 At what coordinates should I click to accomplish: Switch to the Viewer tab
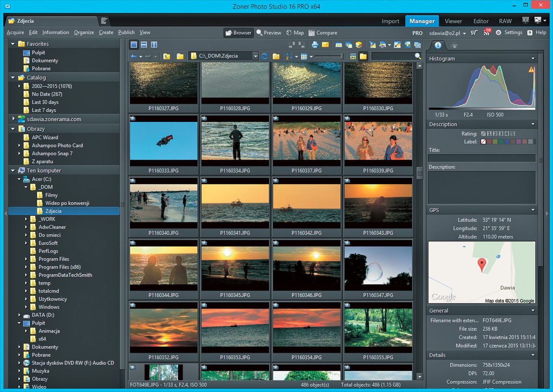[x=453, y=21]
